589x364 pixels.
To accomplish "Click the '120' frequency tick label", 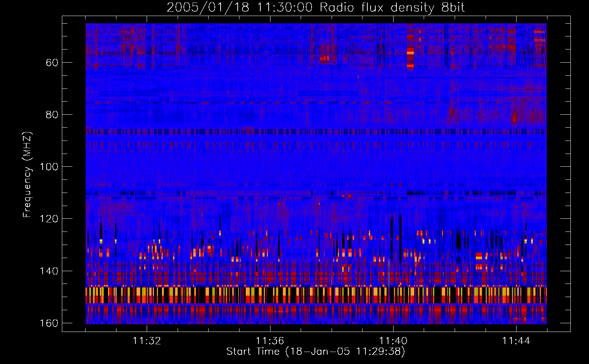I will 49,219.
